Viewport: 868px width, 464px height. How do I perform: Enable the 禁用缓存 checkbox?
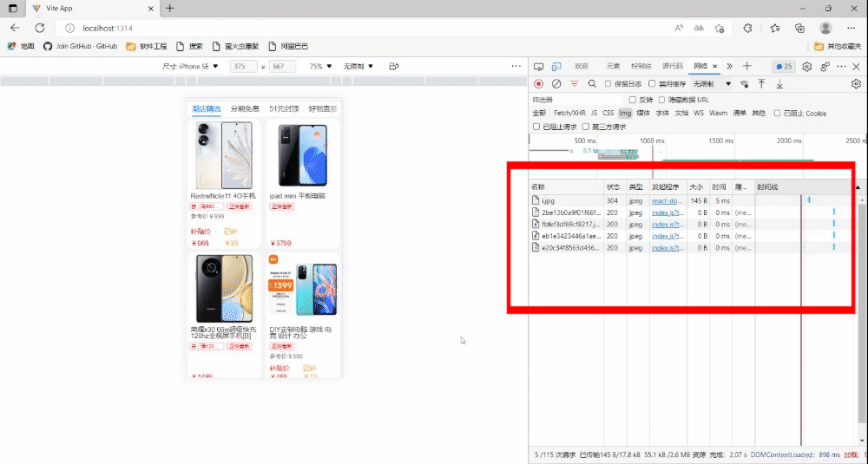[x=652, y=84]
